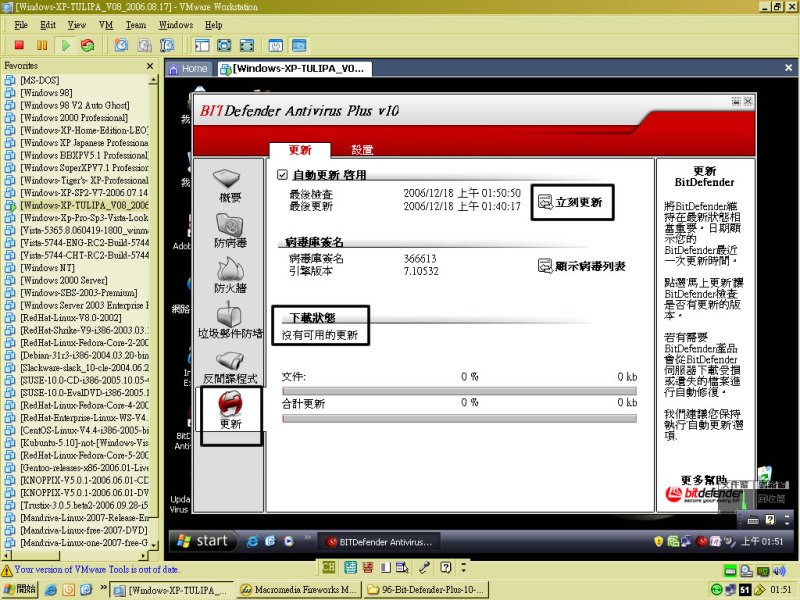Click the red Power Off VM toolbar button
This screenshot has height=600, width=800.
click(x=19, y=45)
